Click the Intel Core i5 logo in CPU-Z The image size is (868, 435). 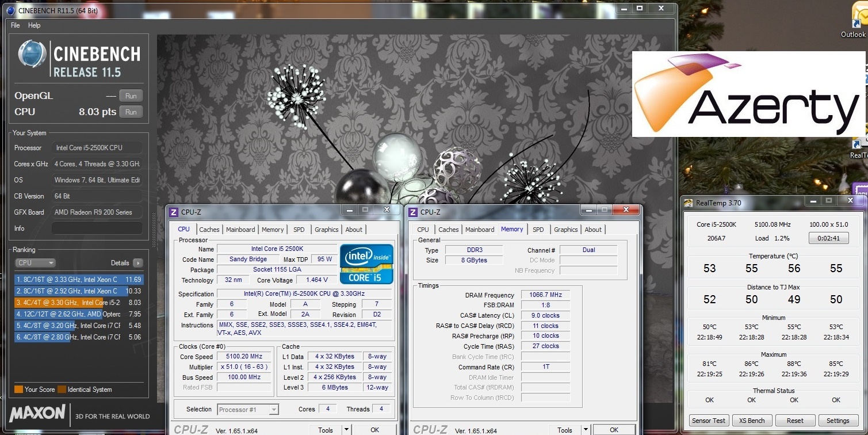coord(366,264)
